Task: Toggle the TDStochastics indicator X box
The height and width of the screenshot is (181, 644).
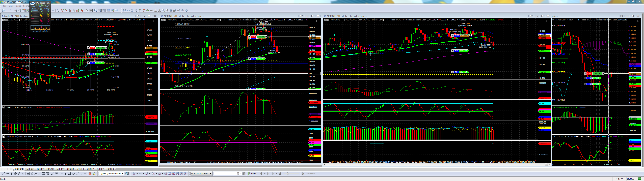Action: 4,136
